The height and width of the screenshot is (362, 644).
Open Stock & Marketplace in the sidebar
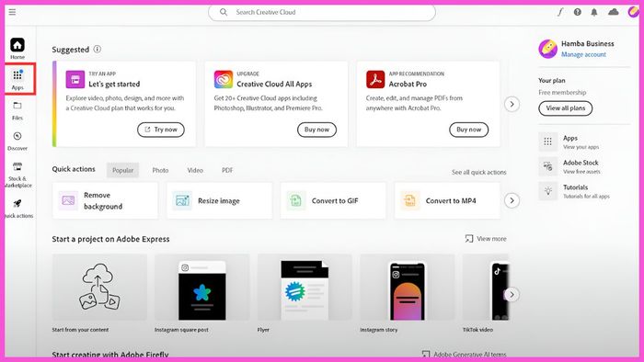(x=17, y=175)
